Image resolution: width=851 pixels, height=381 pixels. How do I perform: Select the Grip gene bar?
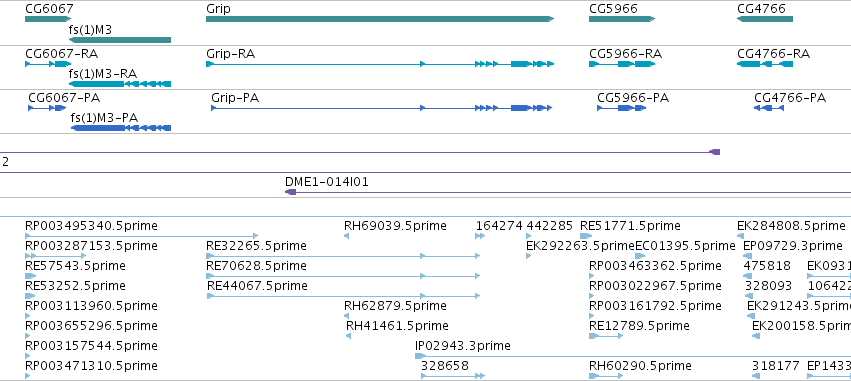pos(380,19)
